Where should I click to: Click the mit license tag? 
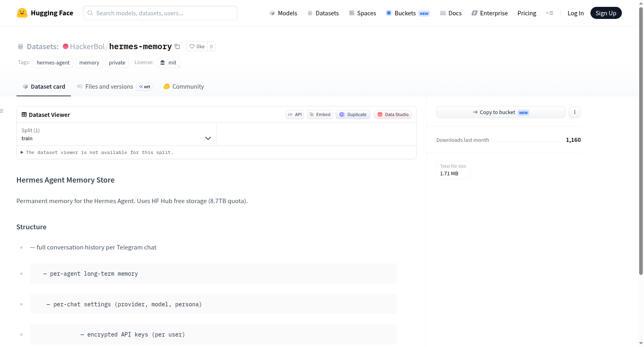168,62
